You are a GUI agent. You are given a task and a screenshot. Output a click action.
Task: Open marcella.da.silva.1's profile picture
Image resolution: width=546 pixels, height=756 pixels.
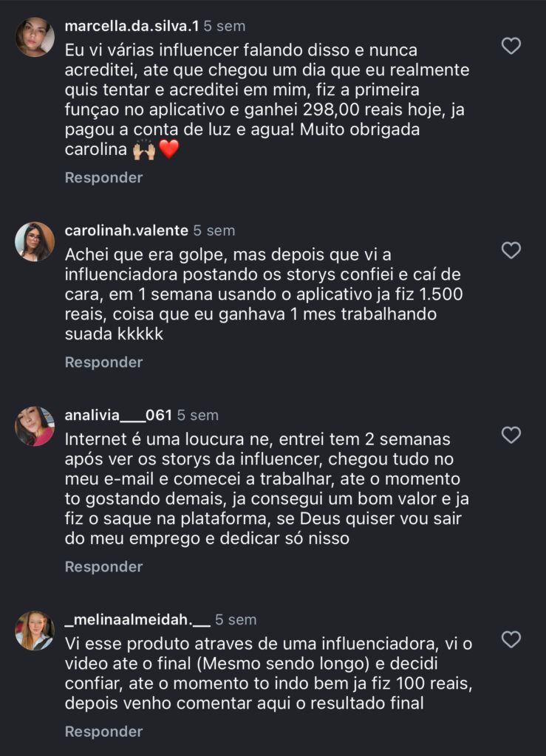[x=35, y=37]
